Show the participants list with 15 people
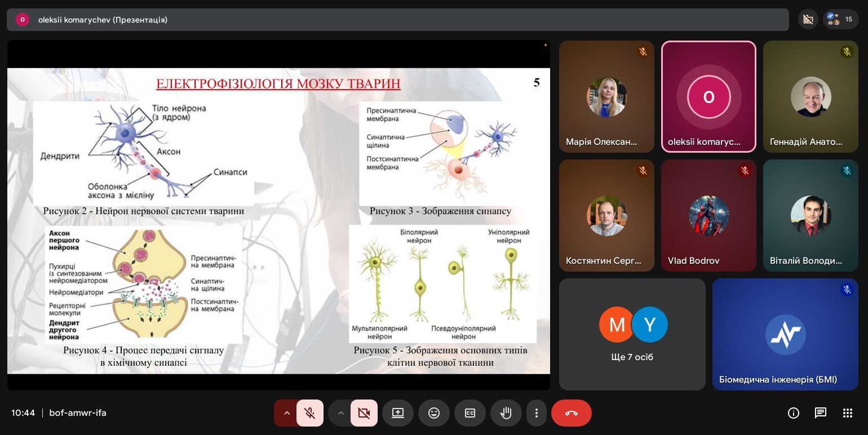 point(840,19)
